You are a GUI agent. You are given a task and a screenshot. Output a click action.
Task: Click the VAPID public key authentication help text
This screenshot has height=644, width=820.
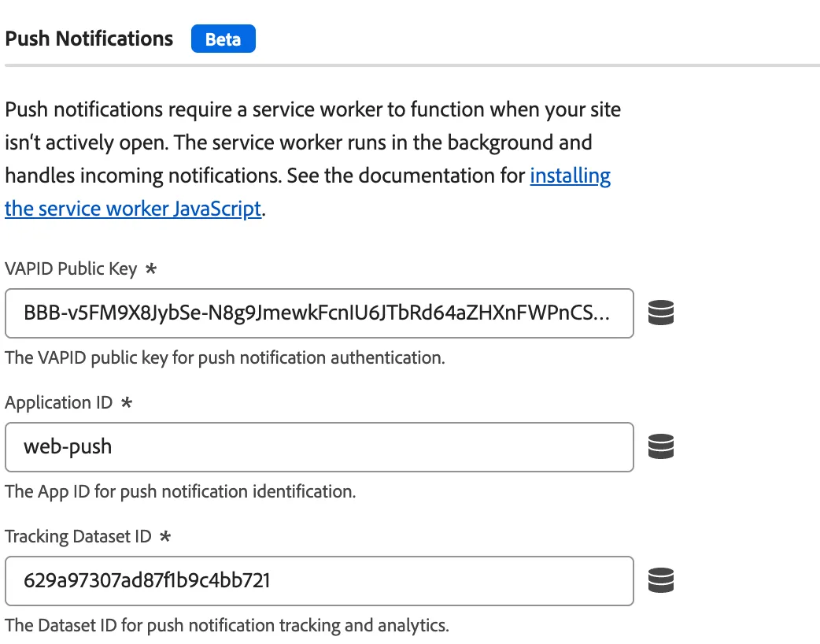click(225, 358)
